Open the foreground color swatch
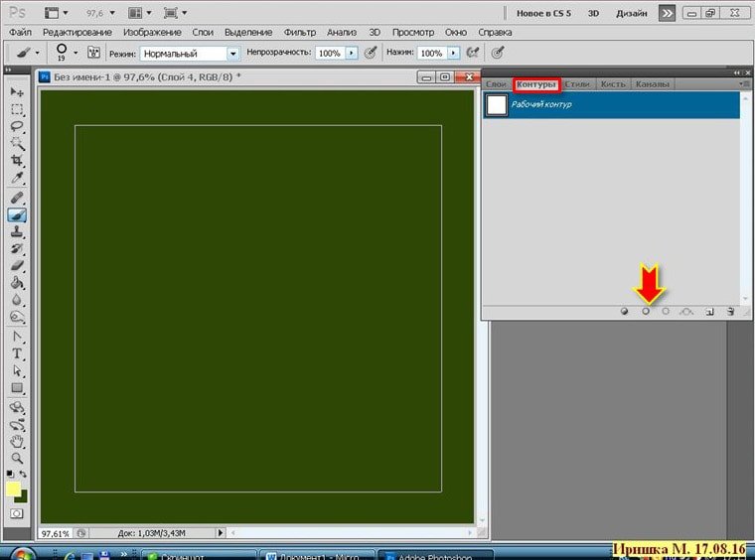Image resolution: width=755 pixels, height=560 pixels. click(x=14, y=489)
